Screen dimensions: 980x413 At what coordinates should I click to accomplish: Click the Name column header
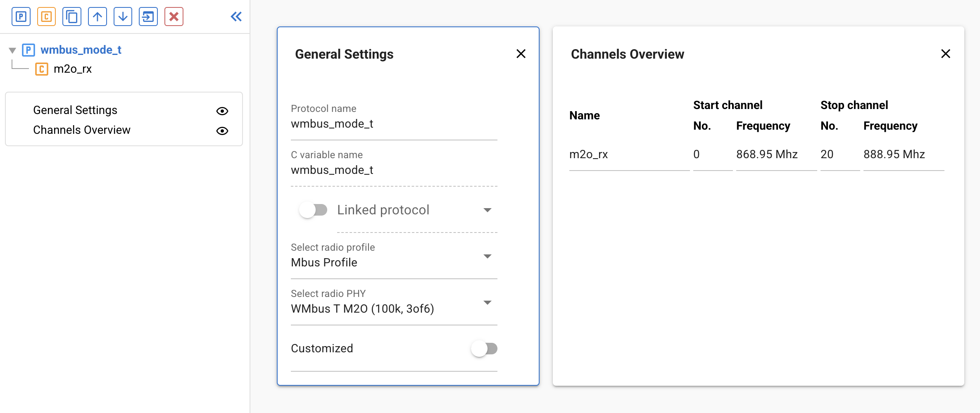coord(585,116)
